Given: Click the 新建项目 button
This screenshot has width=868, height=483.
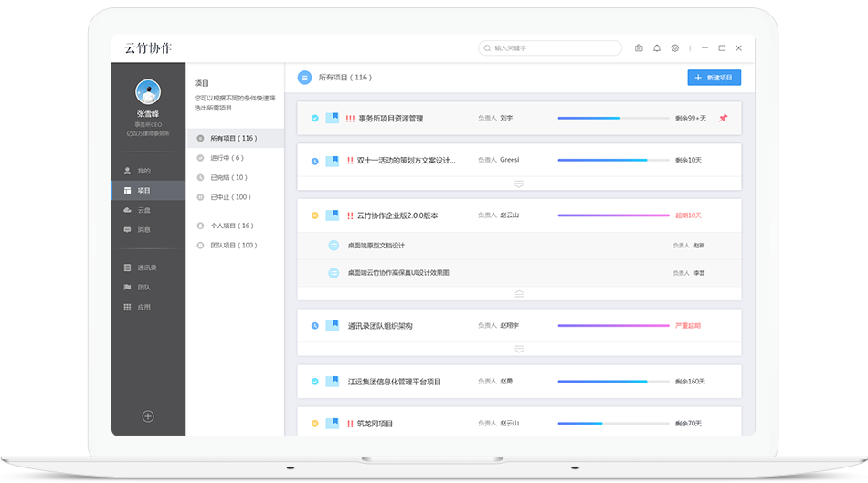Looking at the screenshot, I should [714, 78].
